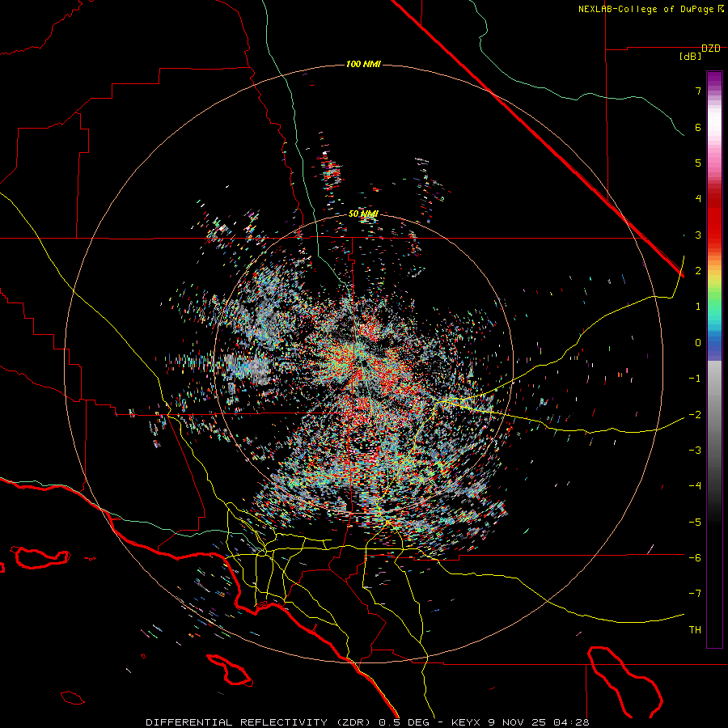Click the 2 value on color scale
The image size is (728, 728).
698,271
